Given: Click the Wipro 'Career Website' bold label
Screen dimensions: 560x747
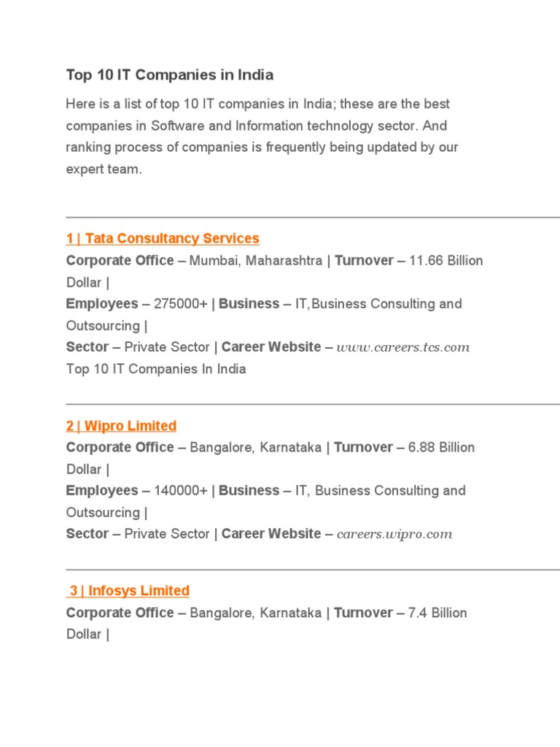Looking at the screenshot, I should (x=271, y=534).
